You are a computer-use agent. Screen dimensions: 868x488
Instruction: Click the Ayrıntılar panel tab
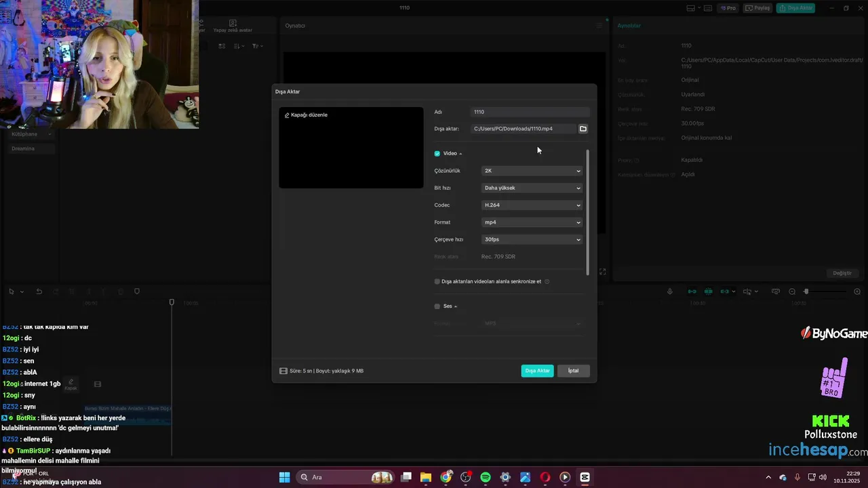click(x=629, y=26)
